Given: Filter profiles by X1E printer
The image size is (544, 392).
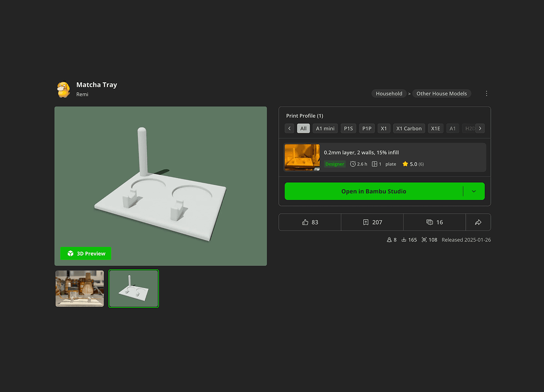Looking at the screenshot, I should click(435, 129).
